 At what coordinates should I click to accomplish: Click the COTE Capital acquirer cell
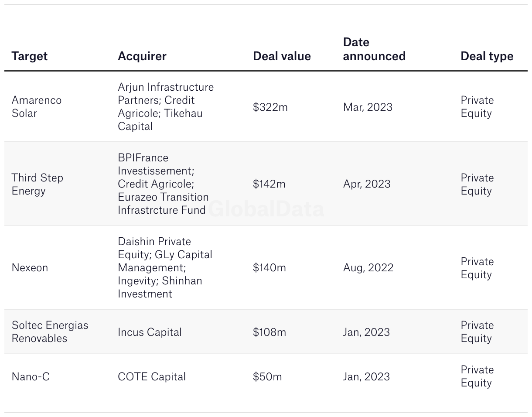coord(152,377)
